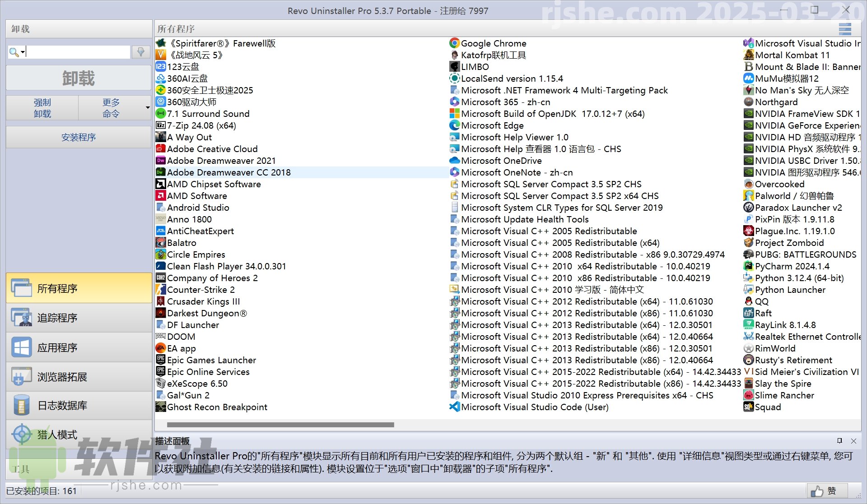Close the 描述面板 description panel

pyautogui.click(x=853, y=441)
